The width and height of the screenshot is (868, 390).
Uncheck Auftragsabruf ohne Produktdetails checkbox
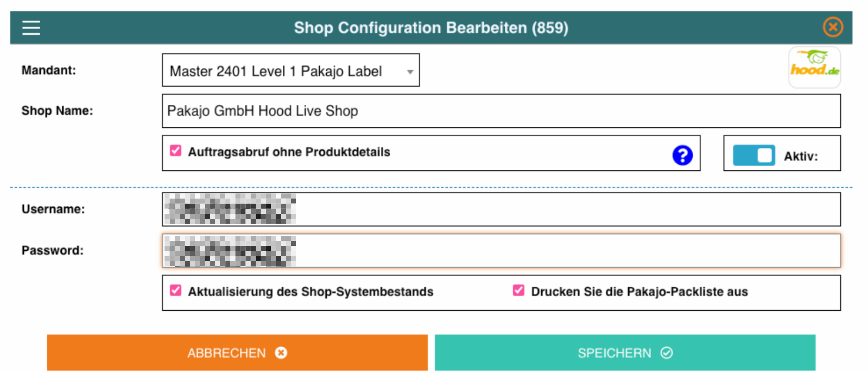(x=176, y=151)
